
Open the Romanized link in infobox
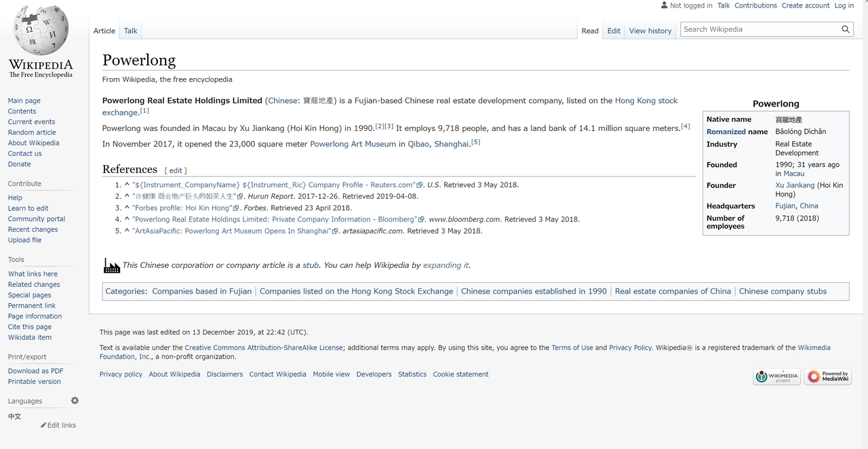click(726, 132)
